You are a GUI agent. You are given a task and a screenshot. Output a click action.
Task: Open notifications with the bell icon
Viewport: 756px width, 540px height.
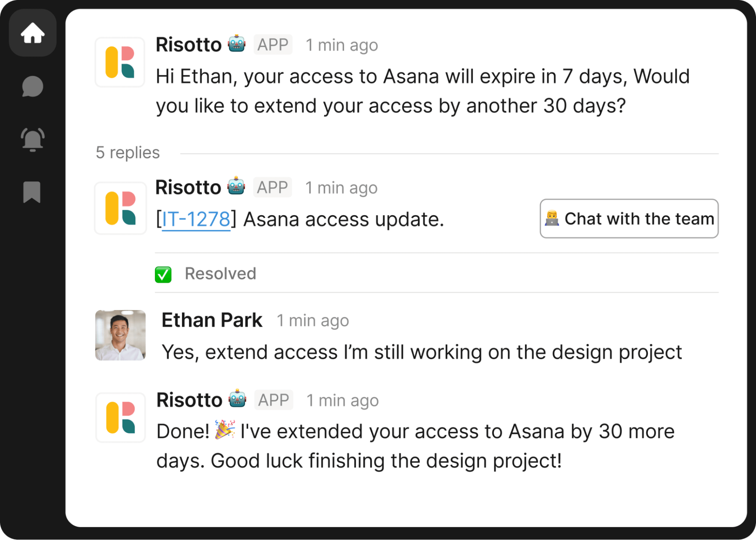[x=32, y=139]
